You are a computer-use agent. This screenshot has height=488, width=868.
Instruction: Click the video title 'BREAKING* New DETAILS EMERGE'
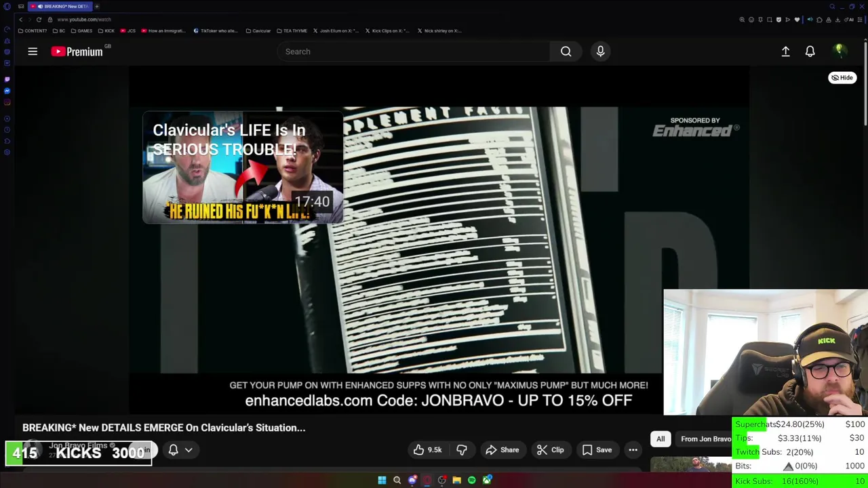pos(163,428)
